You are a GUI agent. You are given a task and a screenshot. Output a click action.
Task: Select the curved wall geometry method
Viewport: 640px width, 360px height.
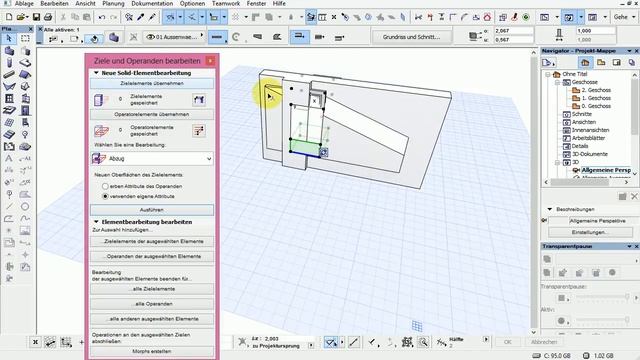coord(236,37)
